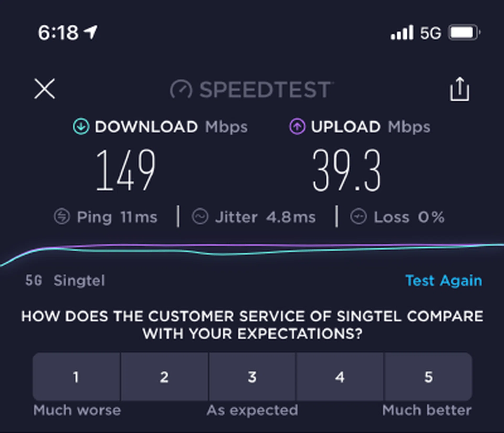Rate customer service 5, much better
This screenshot has height=433, width=504.
click(x=428, y=377)
